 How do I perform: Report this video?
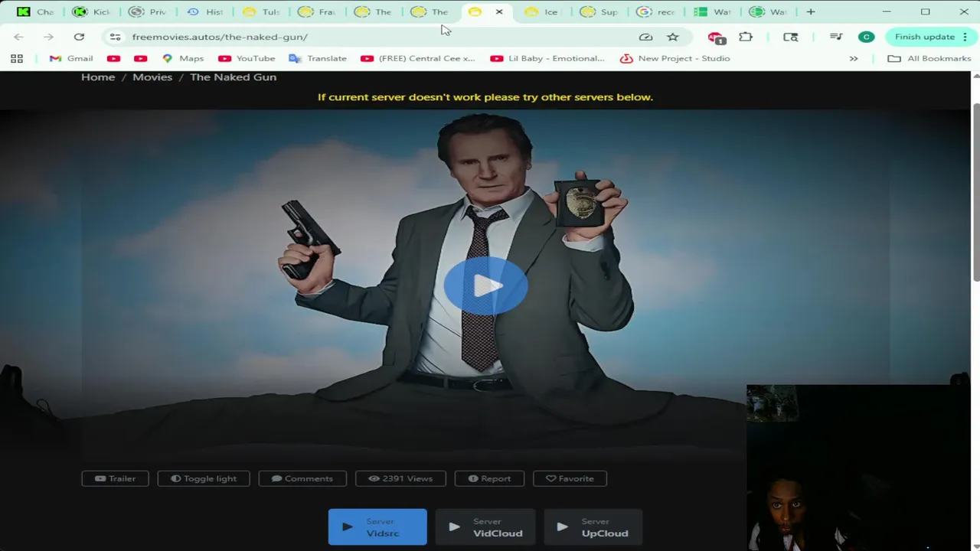click(489, 478)
